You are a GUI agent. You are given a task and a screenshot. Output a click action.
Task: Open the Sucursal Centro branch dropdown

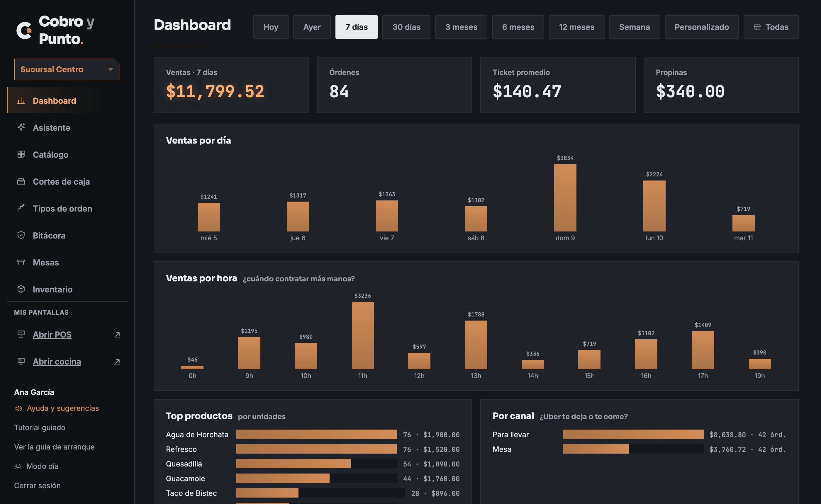tap(67, 69)
